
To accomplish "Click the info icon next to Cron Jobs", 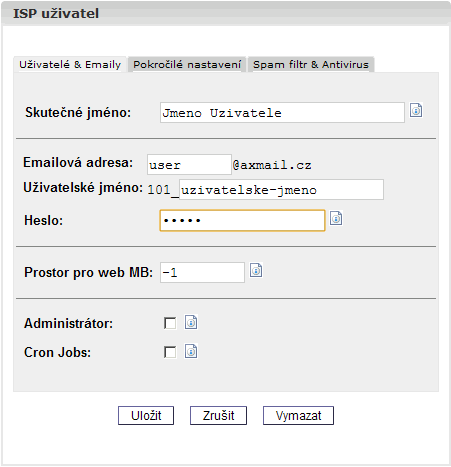I will pyautogui.click(x=191, y=351).
